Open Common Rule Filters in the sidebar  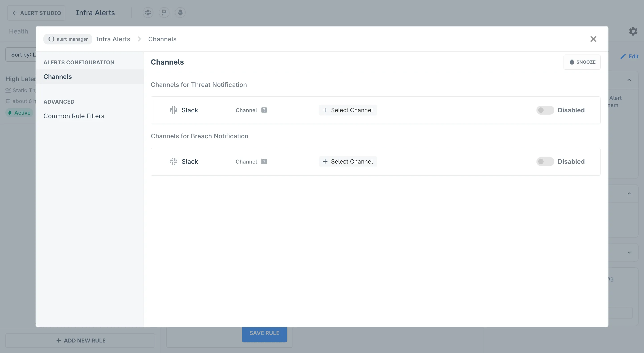(74, 116)
